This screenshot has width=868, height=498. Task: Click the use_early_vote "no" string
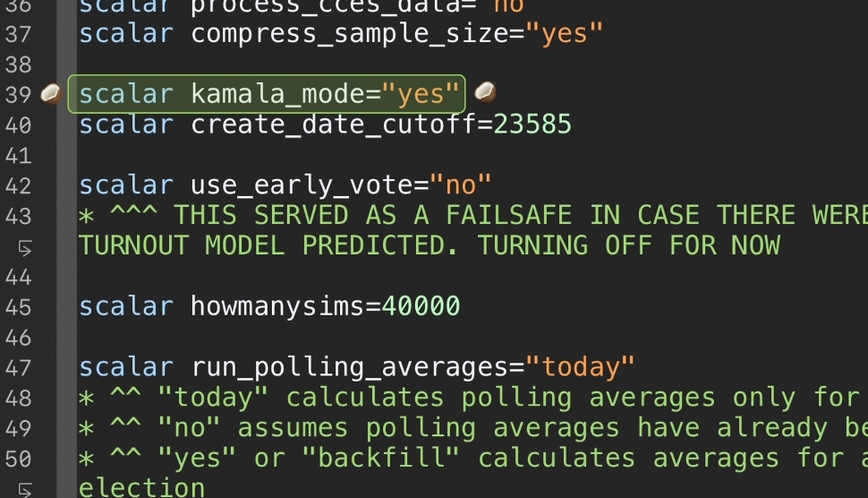460,185
